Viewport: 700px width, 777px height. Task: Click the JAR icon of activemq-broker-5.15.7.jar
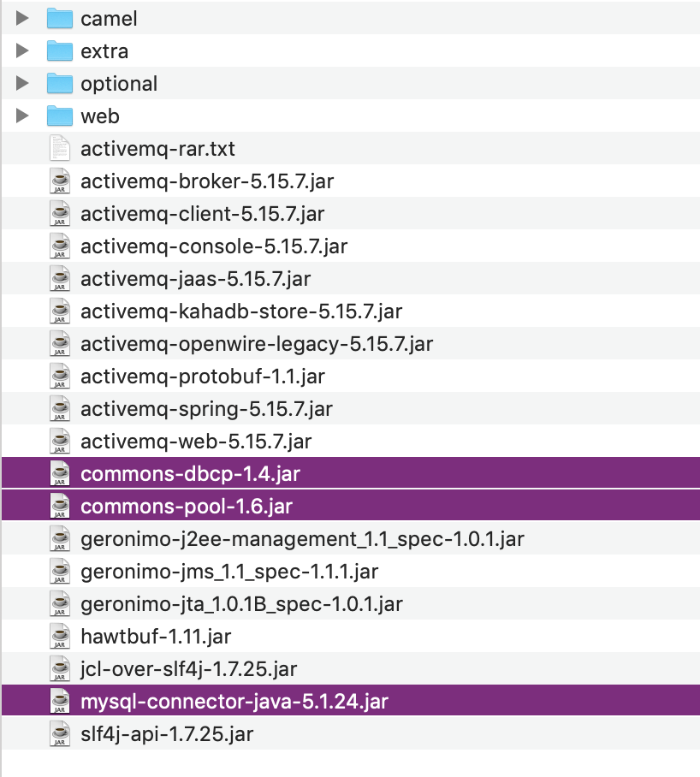pos(60,181)
